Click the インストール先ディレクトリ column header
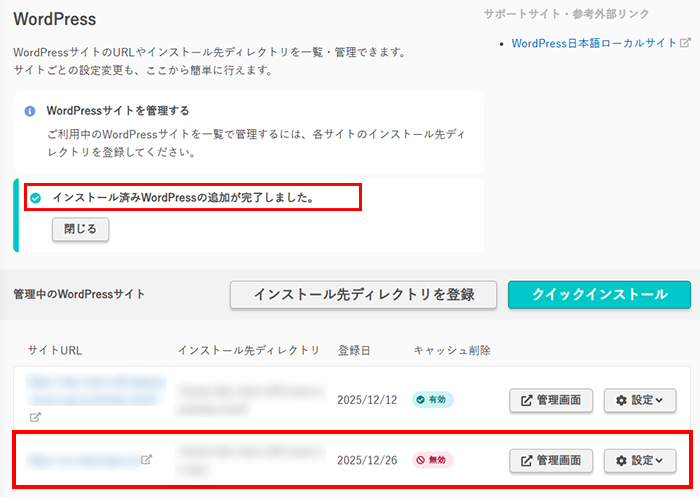The image size is (700, 497). click(x=249, y=351)
